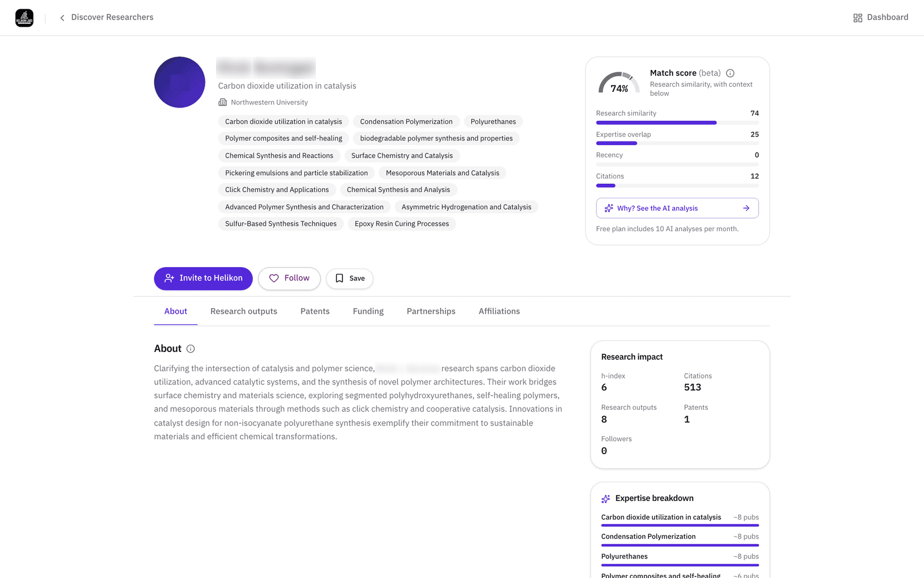Click the Epoxy Resin Curing Processes tag
The width and height of the screenshot is (924, 578).
pos(402,224)
